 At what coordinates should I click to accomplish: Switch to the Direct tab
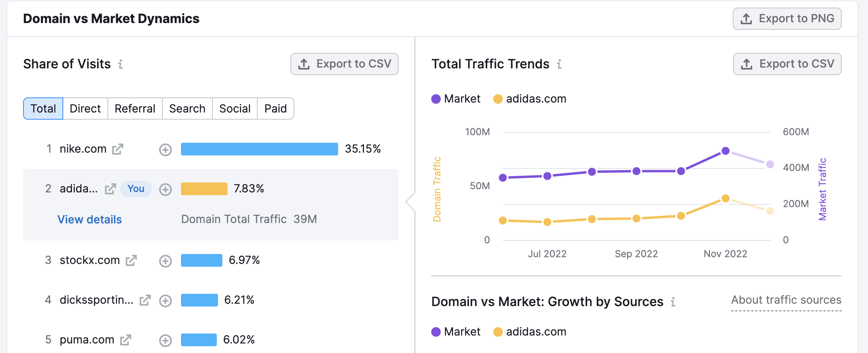click(x=85, y=109)
